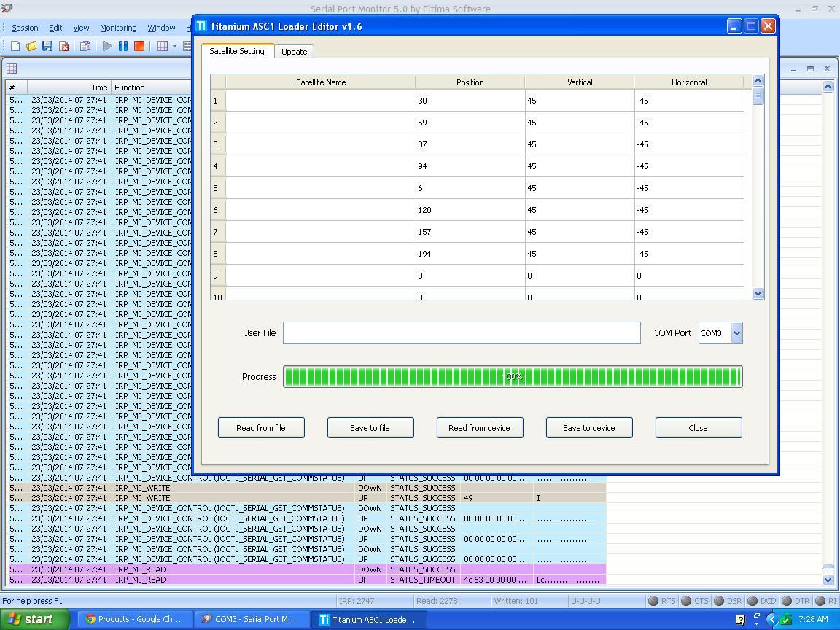The height and width of the screenshot is (630, 840).
Task: Click the Save to file button
Action: click(x=370, y=428)
